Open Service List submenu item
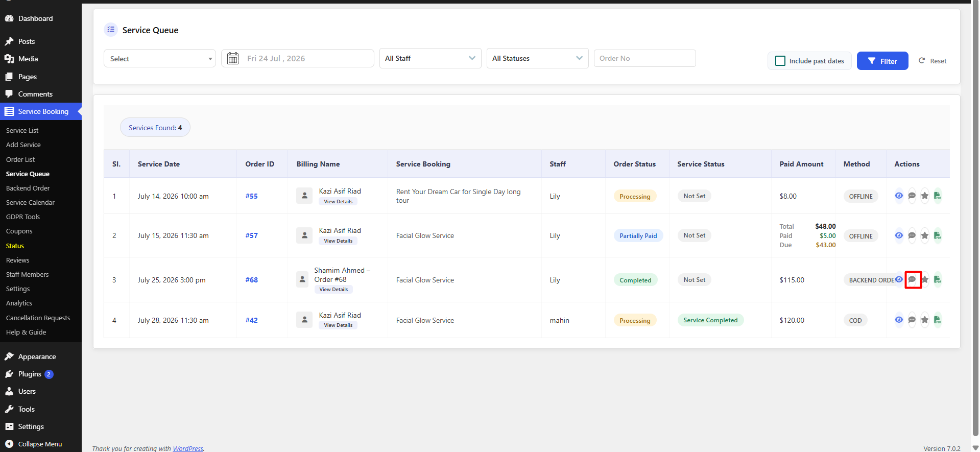The width and height of the screenshot is (980, 452). click(x=22, y=130)
